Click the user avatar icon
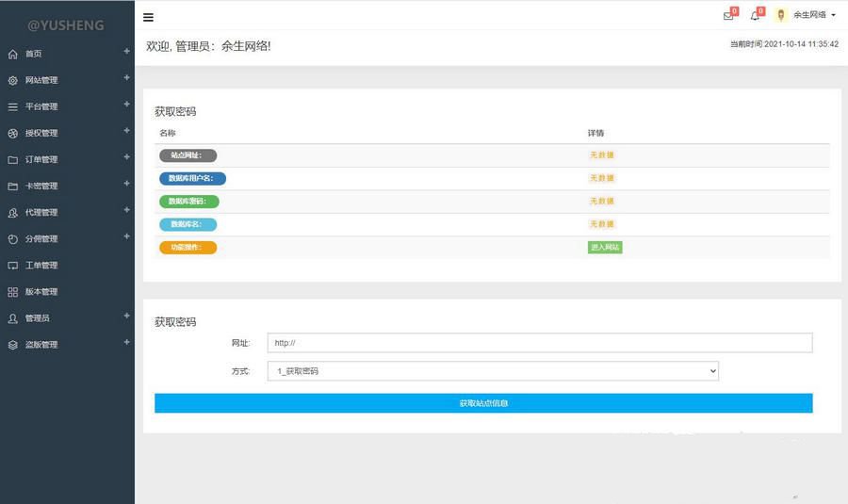Screen dimensions: 848x504 click(780, 15)
